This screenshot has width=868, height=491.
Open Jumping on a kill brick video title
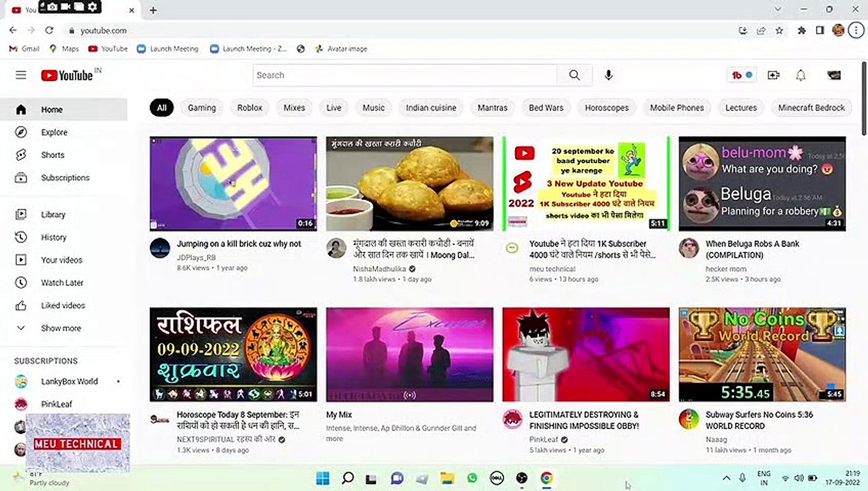click(239, 243)
